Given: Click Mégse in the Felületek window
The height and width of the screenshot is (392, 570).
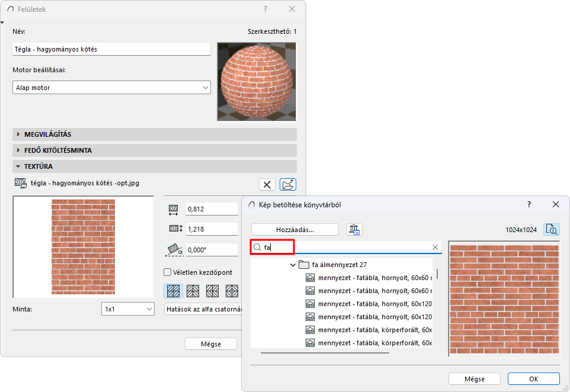Looking at the screenshot, I should [211, 343].
